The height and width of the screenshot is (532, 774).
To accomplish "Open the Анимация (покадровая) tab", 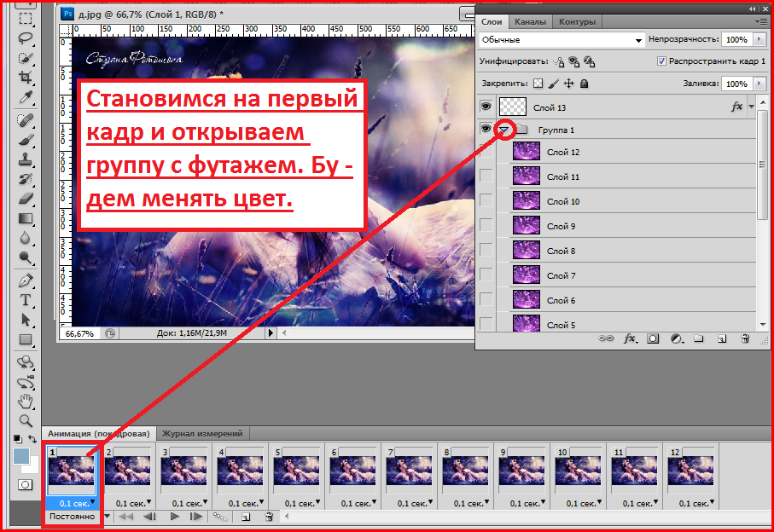I will click(99, 434).
